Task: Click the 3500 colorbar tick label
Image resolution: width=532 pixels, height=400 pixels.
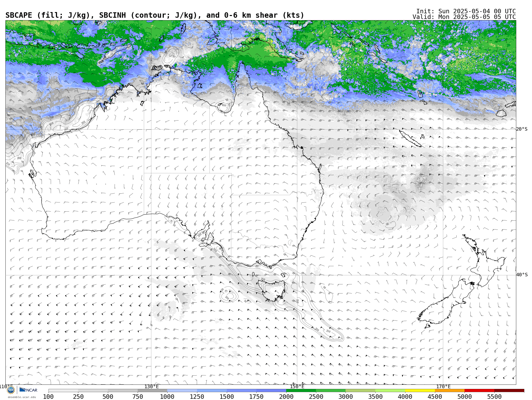Action: [375, 397]
